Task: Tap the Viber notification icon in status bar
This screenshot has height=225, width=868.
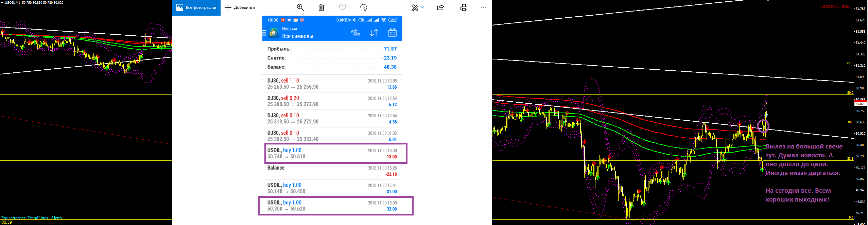Action: tap(302, 20)
